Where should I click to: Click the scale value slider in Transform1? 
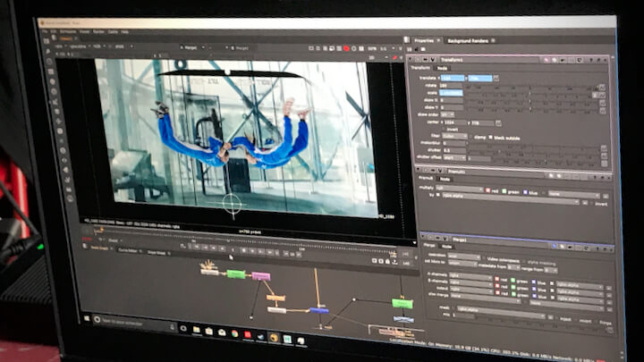pyautogui.click(x=529, y=95)
